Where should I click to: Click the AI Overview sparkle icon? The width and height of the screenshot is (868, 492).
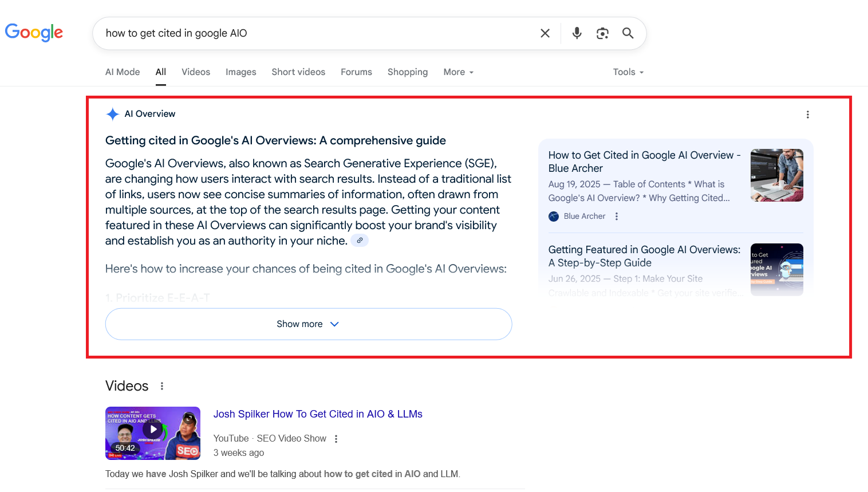113,114
